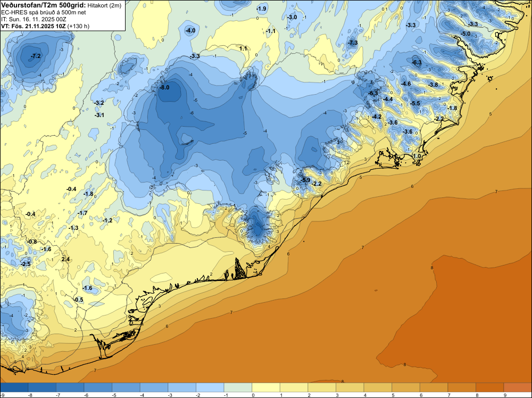Click the -2.5 temperature value
This screenshot has height=398, width=532.
[x=26, y=264]
